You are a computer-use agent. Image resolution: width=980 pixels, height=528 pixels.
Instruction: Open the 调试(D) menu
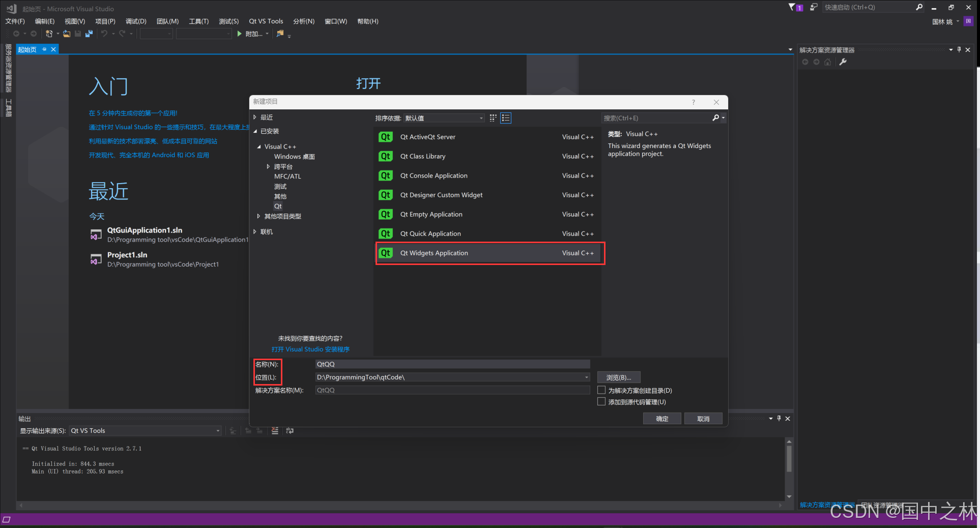coord(136,21)
